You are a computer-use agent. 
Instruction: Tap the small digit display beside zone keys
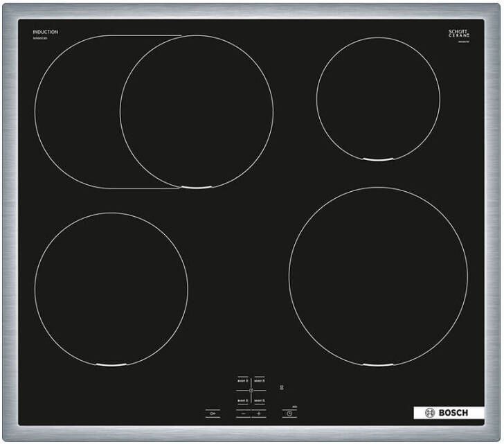pyautogui.click(x=282, y=387)
